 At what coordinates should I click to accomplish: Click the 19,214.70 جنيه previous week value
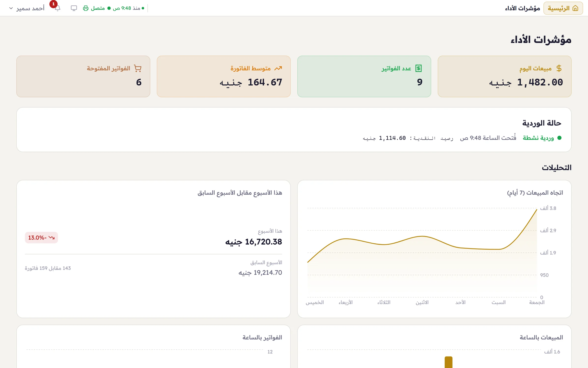click(260, 273)
